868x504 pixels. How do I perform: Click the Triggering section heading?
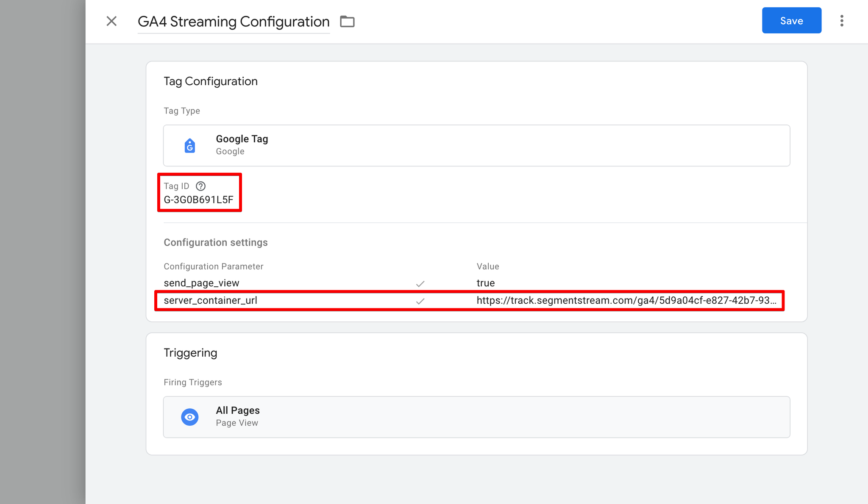pos(190,353)
